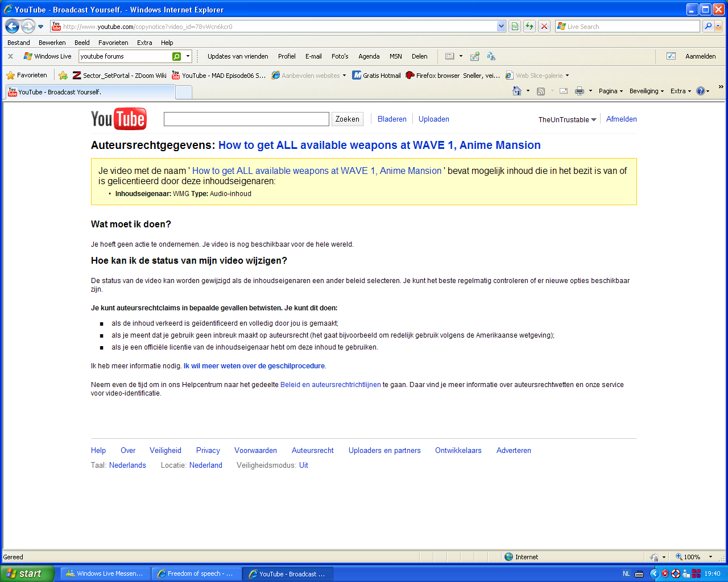
Task: Click the Print icon
Action: pyautogui.click(x=580, y=91)
